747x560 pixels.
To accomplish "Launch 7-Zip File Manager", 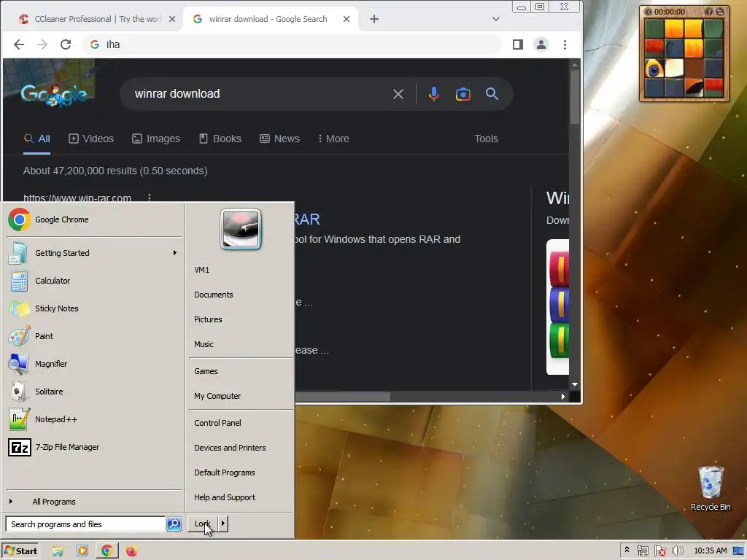I will (x=94, y=447).
